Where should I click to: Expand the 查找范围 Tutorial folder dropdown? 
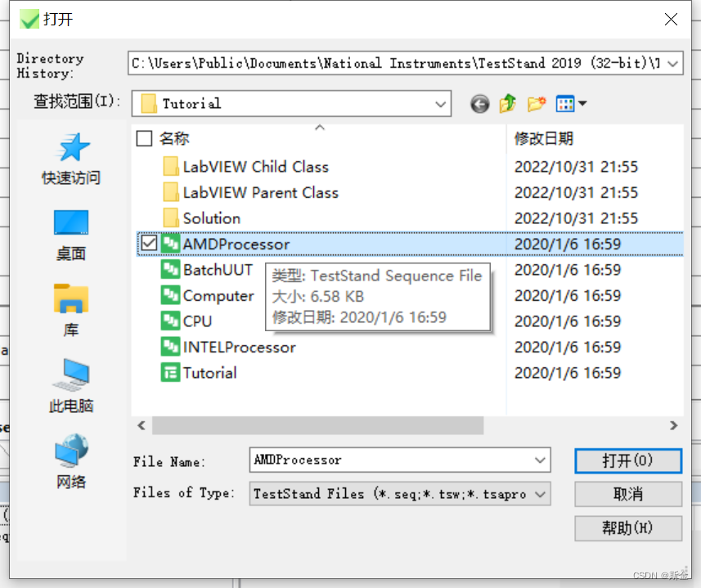[440, 104]
